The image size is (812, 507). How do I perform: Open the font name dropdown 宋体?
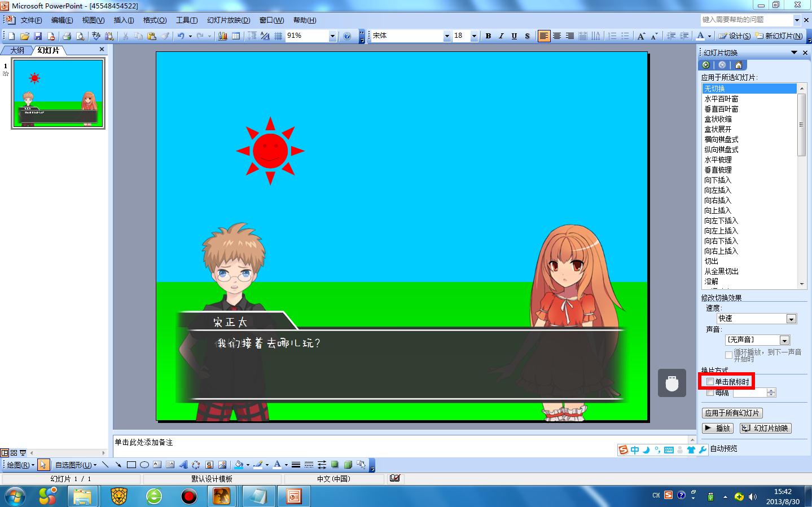[447, 36]
